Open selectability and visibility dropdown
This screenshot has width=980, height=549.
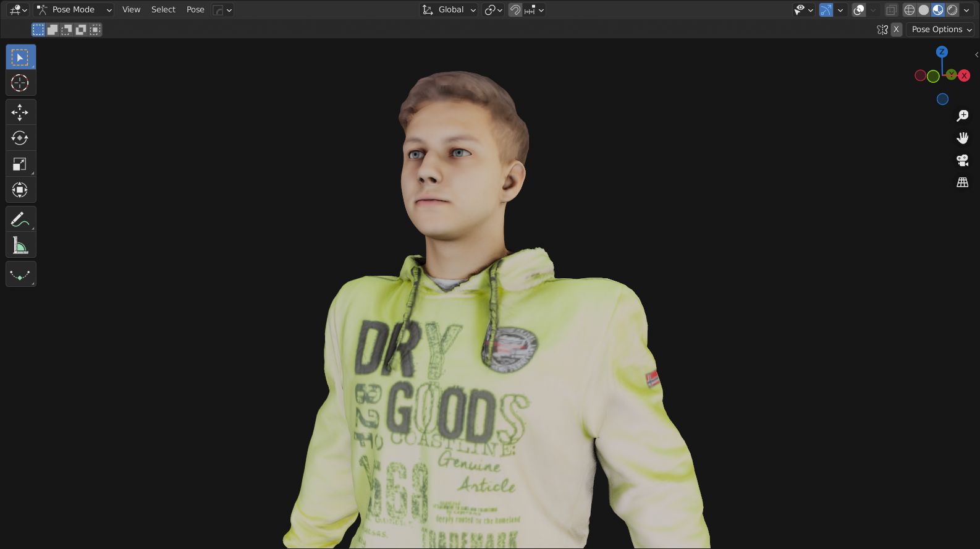coord(804,10)
